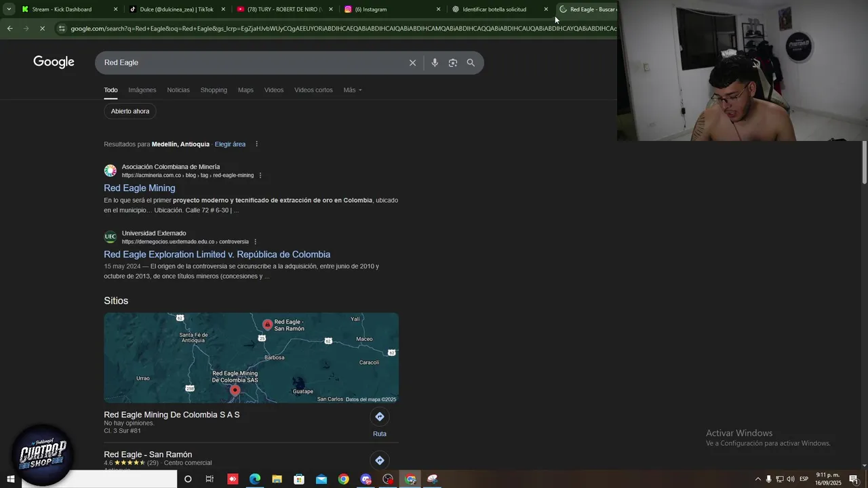Open Red Eagle - San Ramón listing

tap(148, 454)
